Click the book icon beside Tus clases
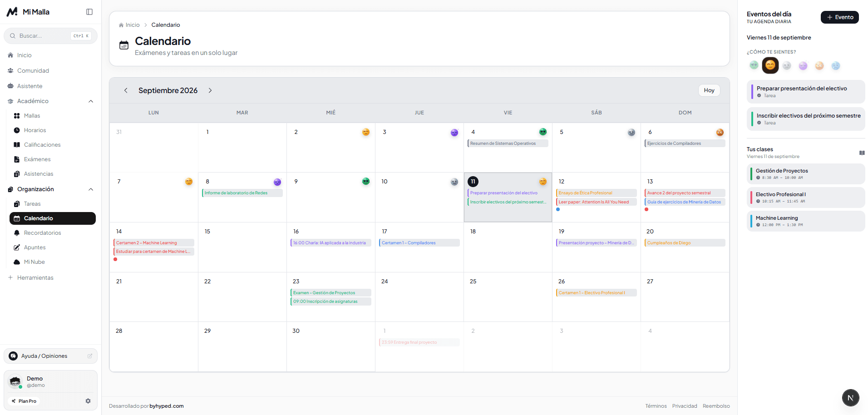 click(862, 153)
